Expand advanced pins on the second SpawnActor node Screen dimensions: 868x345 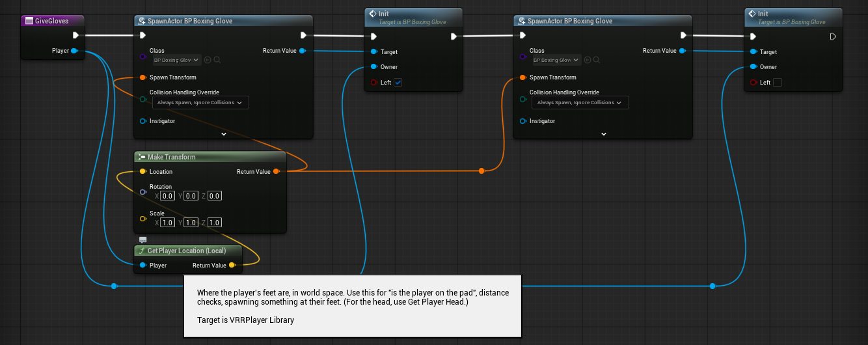(603, 133)
